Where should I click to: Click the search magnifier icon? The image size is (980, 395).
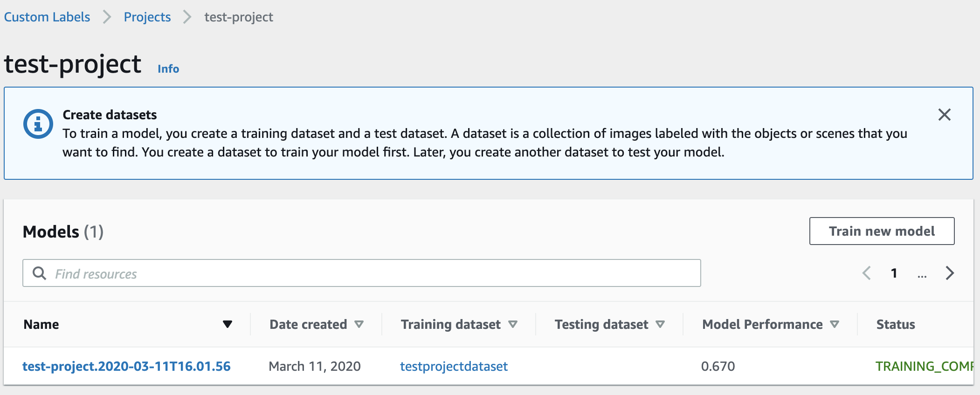pyautogui.click(x=40, y=273)
